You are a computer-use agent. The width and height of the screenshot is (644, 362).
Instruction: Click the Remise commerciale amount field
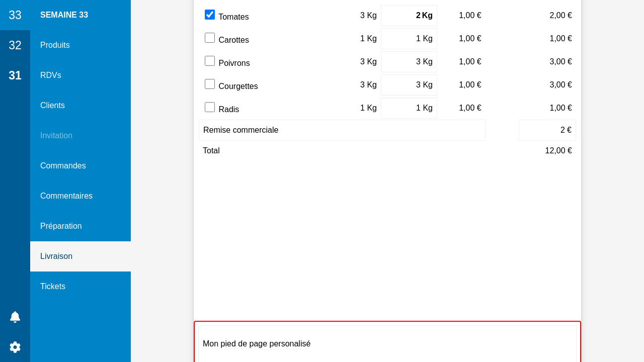coord(547,130)
